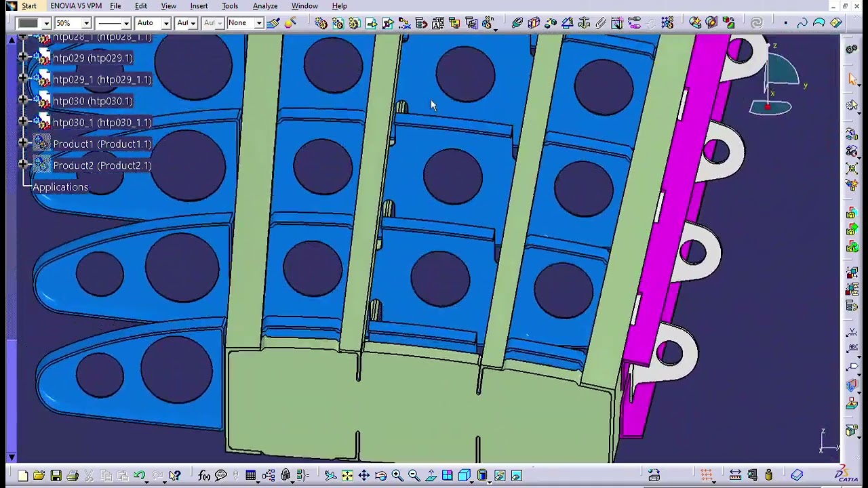The width and height of the screenshot is (868, 488).
Task: Click the Undo icon
Action: tap(140, 476)
